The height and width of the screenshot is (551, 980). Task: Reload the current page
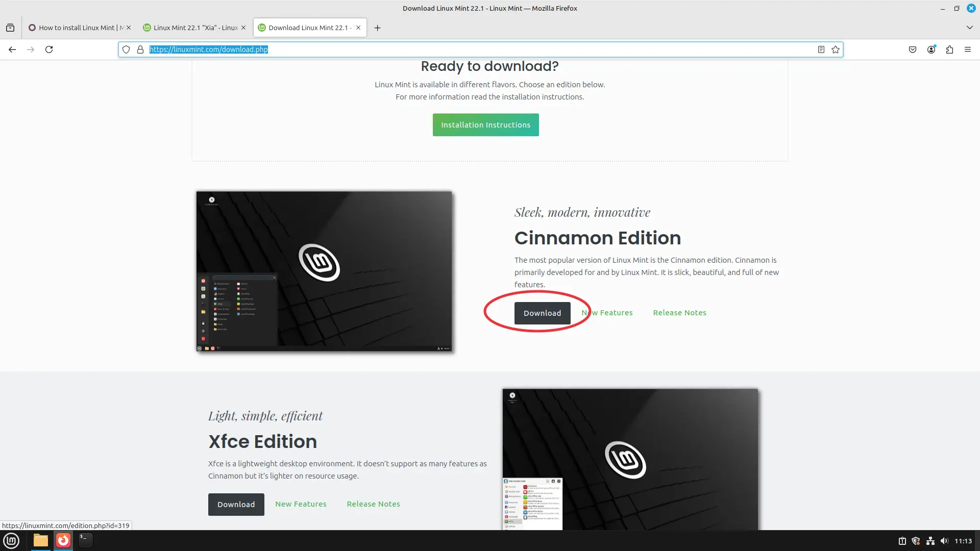[49, 49]
